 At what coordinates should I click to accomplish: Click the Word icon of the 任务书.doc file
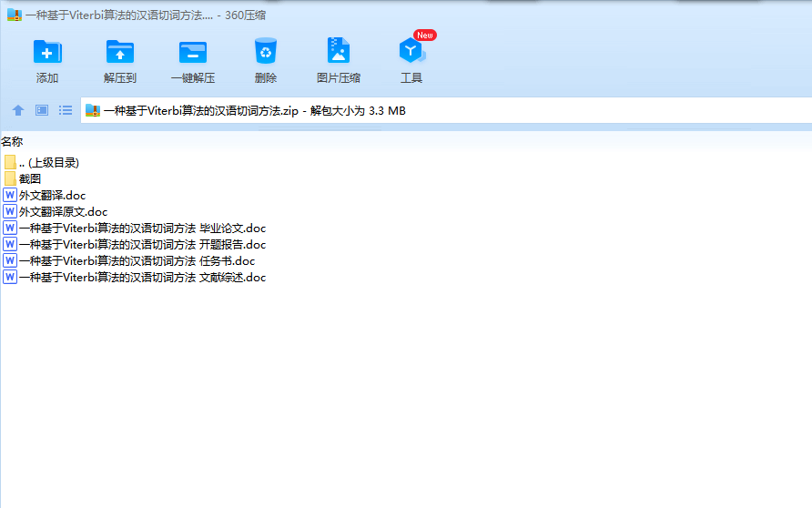[x=10, y=260]
